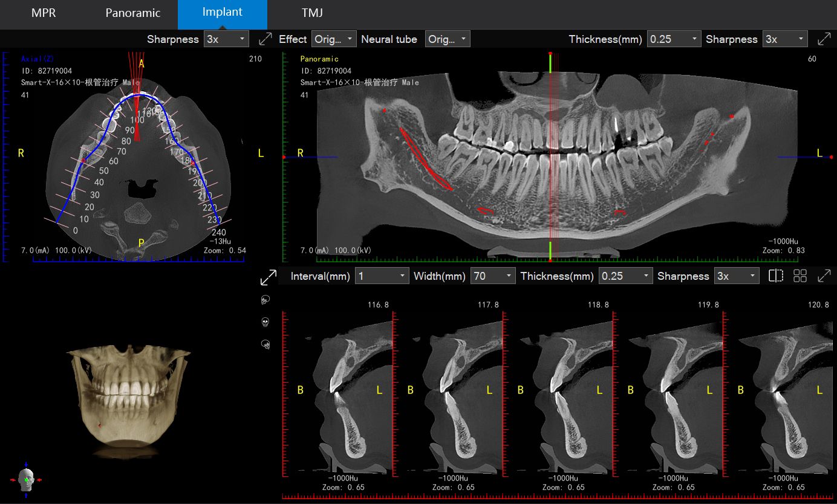Select the lateral skull view icon
The image size is (837, 504).
point(265,299)
